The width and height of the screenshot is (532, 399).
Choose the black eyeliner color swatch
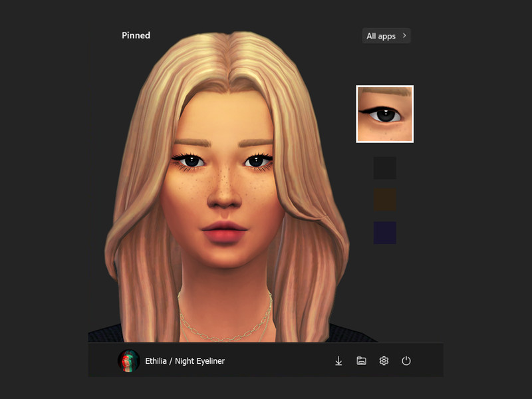384,168
